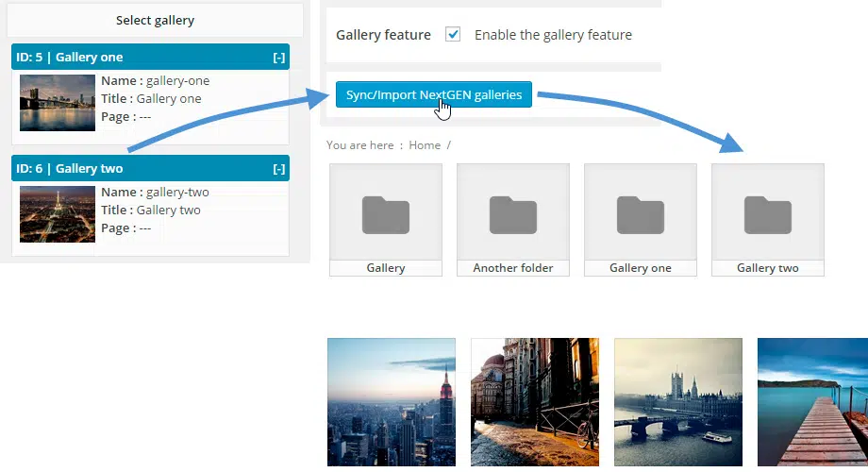Select the Gallery two folder icon
Viewport: 868px width, 472px height.
pyautogui.click(x=767, y=214)
